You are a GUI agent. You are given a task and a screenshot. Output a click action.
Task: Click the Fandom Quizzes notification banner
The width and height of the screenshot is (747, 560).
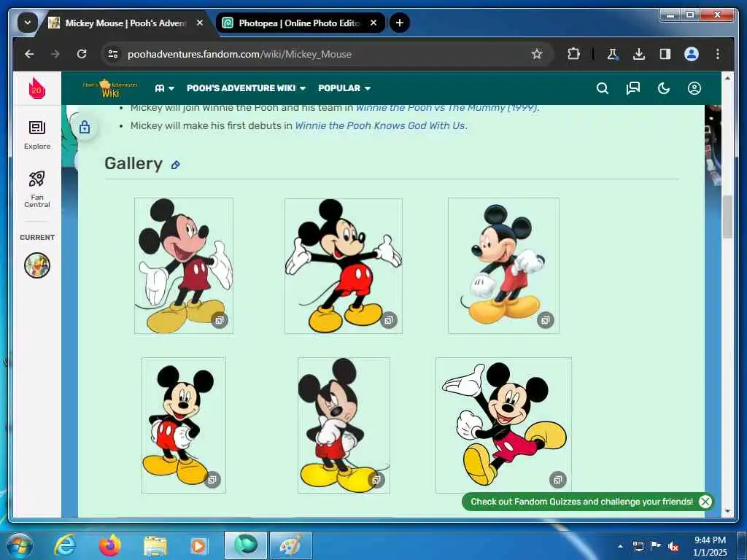point(581,502)
